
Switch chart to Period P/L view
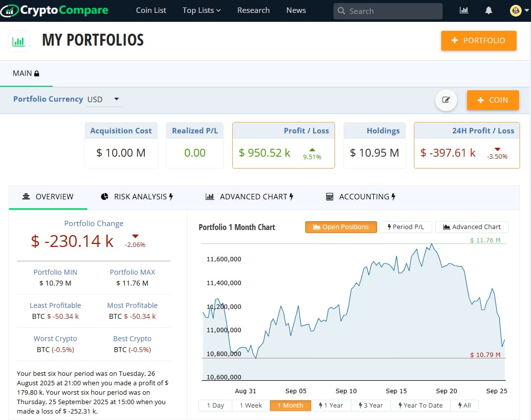click(x=405, y=227)
